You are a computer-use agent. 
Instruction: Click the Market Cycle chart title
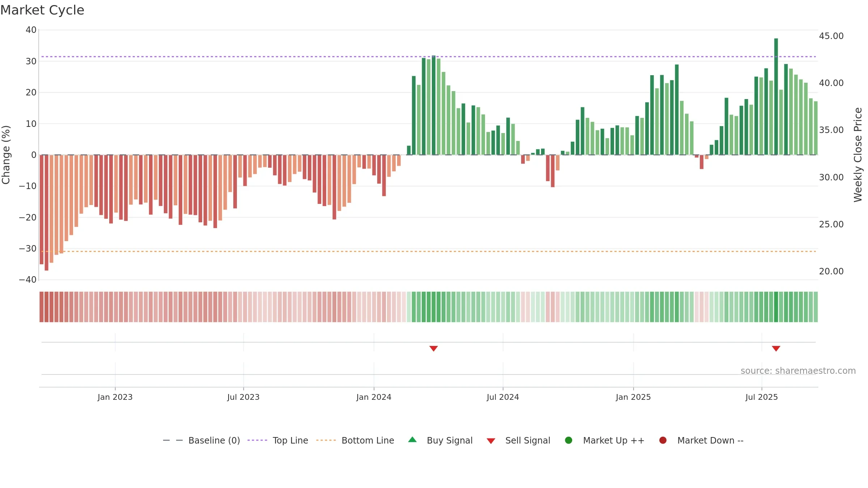coord(42,10)
